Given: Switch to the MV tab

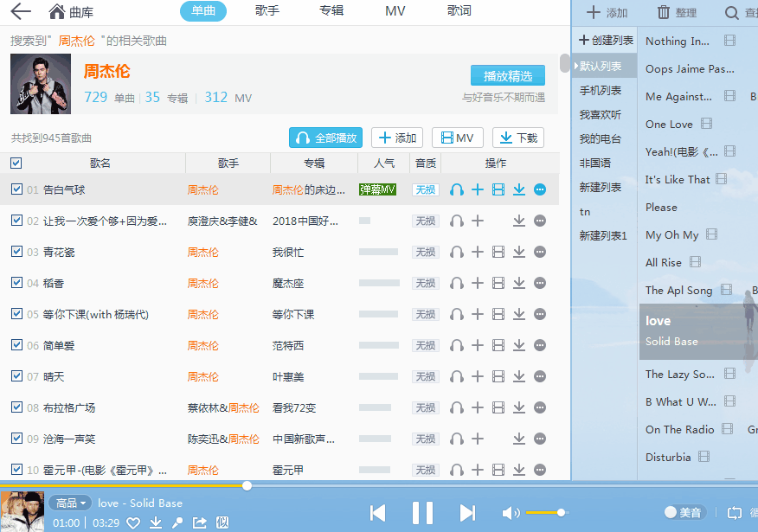Looking at the screenshot, I should tap(395, 10).
